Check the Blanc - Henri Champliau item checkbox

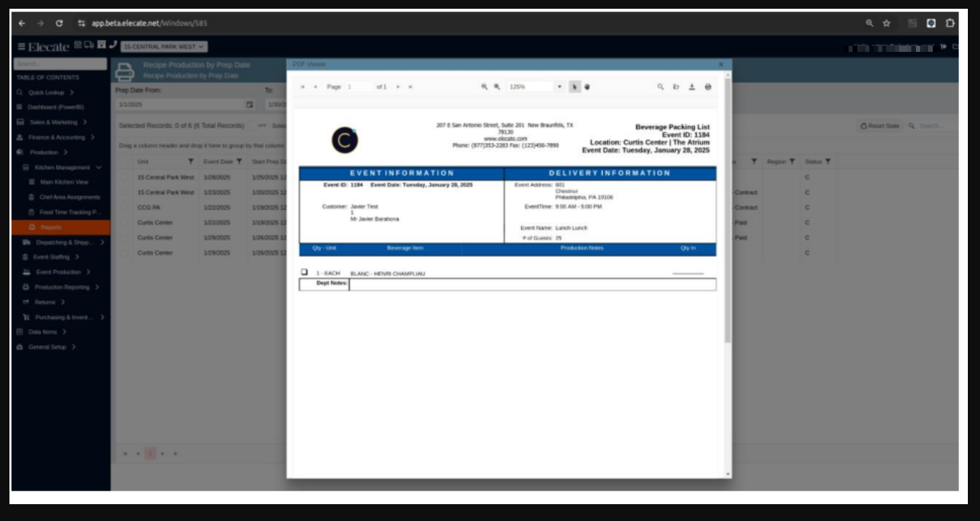tap(304, 272)
